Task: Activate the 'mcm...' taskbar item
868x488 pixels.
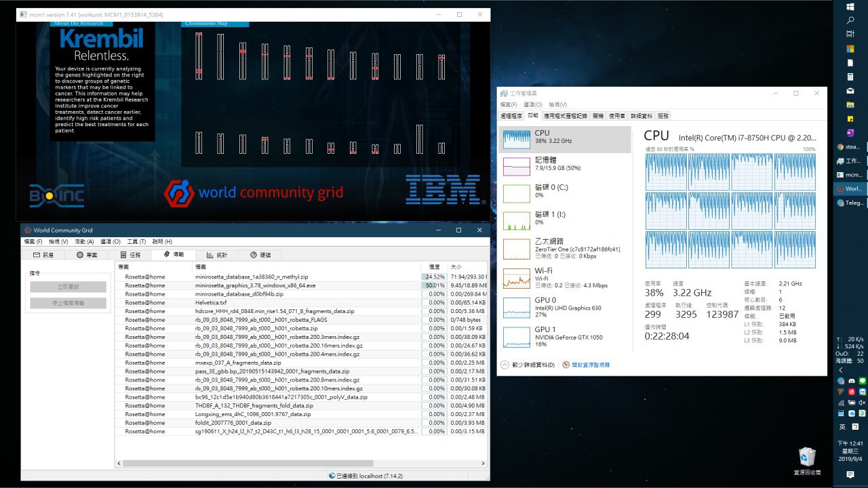Action: point(850,175)
